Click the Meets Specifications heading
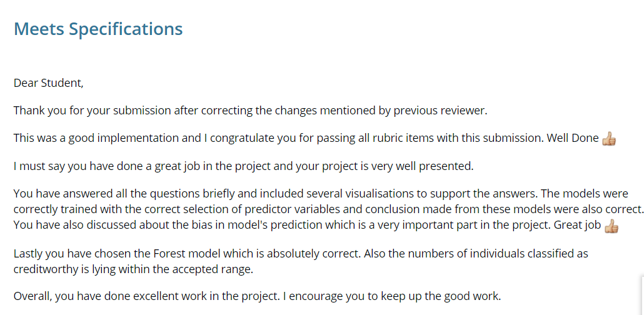The height and width of the screenshot is (315, 644). tap(98, 29)
